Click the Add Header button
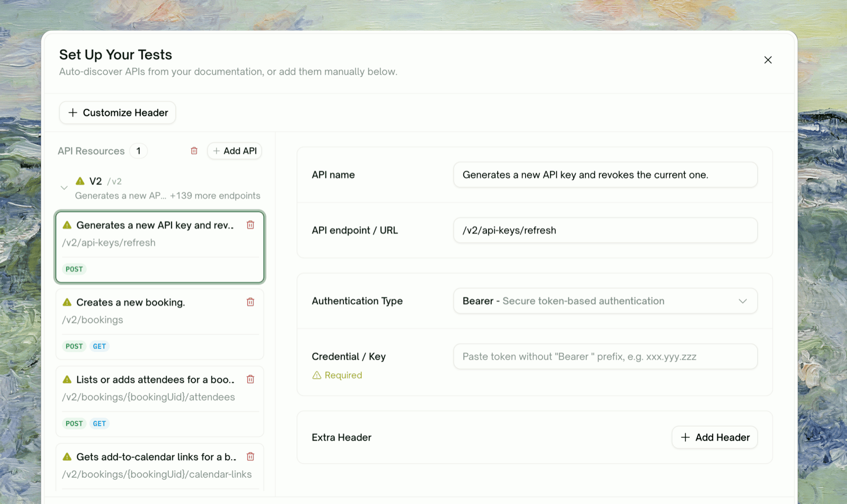The image size is (847, 504). click(715, 437)
